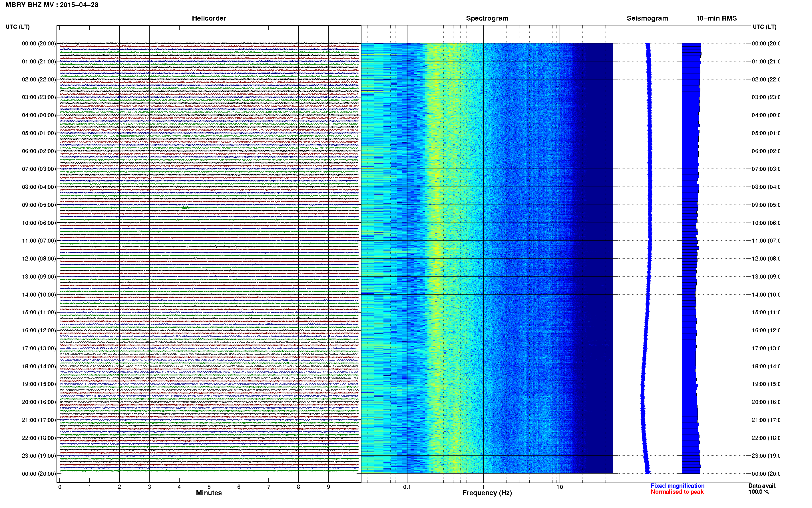The image size is (812, 508).
Task: Select left-axis time label 10:00 (06:00)
Action: pos(39,223)
